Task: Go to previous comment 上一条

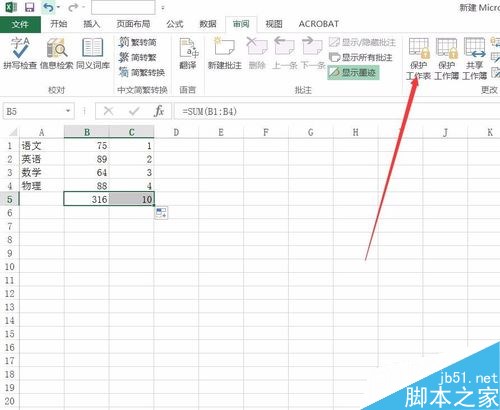Action: click(285, 53)
